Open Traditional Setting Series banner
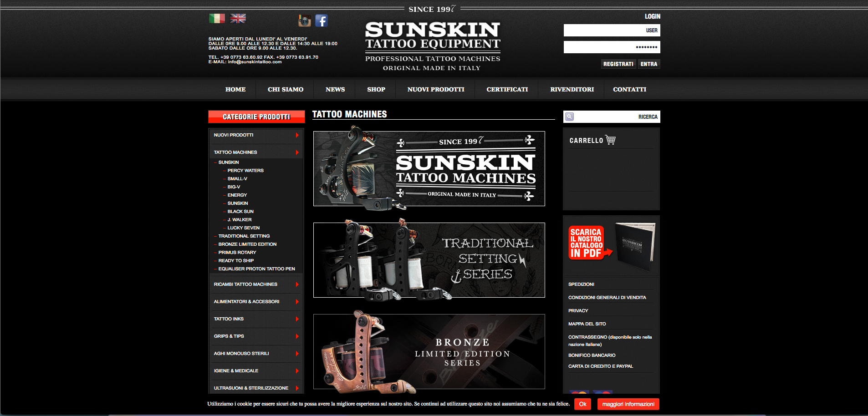Screen dimensions: 868x416 tap(429, 260)
